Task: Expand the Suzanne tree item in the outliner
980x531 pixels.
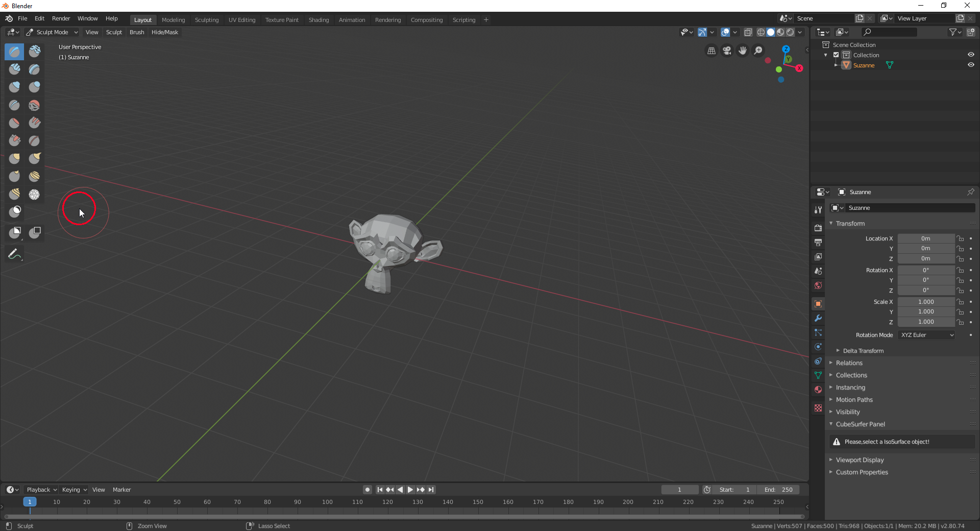Action: click(x=836, y=65)
